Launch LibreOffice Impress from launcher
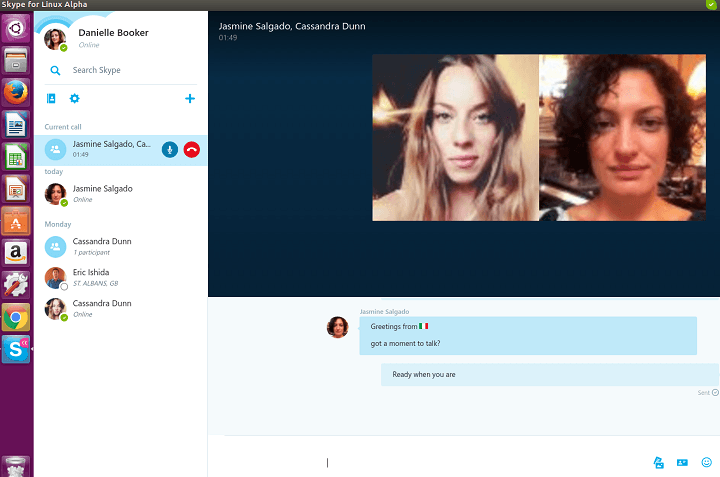720x477 pixels. pyautogui.click(x=16, y=189)
